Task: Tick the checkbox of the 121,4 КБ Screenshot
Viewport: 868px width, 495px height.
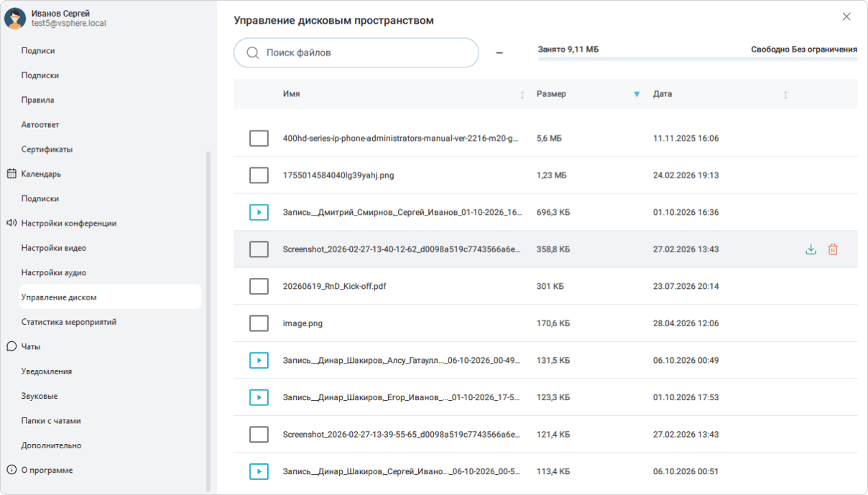Action: coord(259,434)
